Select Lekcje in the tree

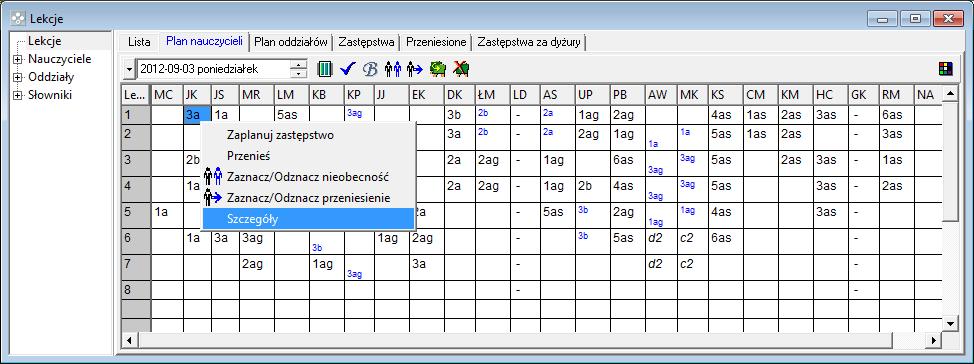(x=45, y=42)
